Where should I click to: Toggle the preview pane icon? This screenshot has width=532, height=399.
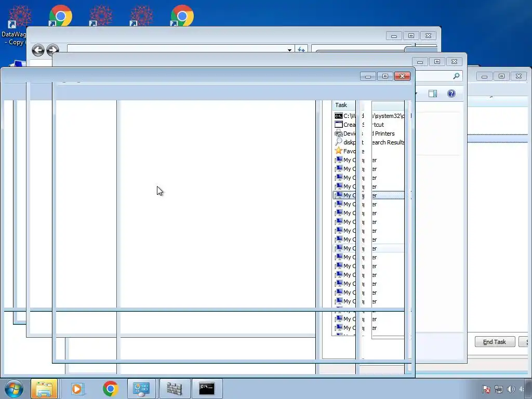point(433,94)
